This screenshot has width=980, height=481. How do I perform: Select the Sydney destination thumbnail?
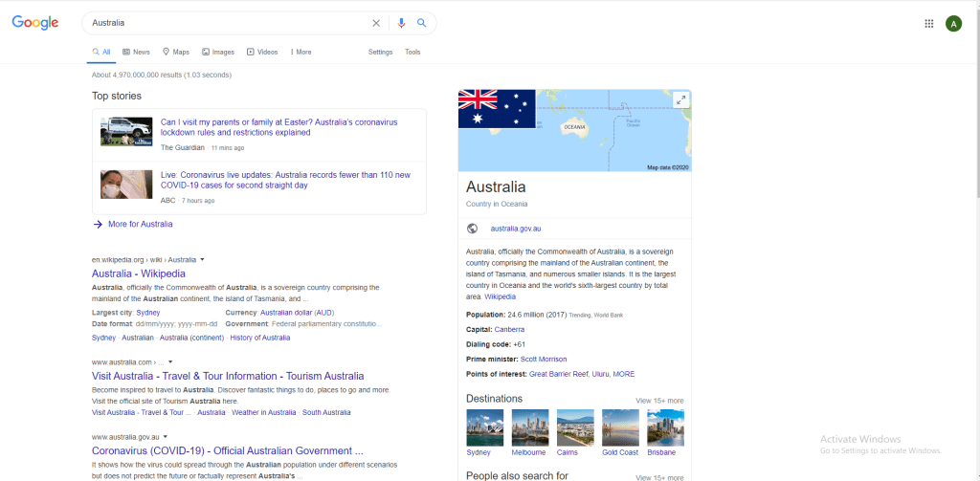pos(484,427)
